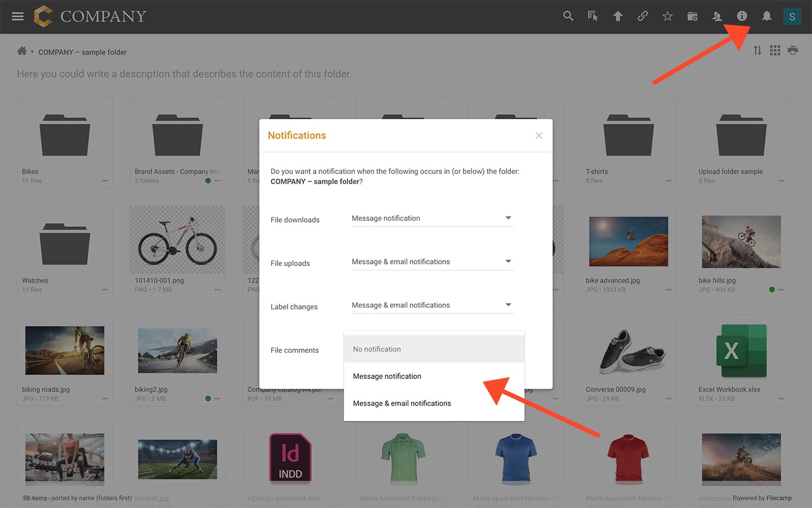The width and height of the screenshot is (812, 508).
Task: Click the sort order arrows icon
Action: pyautogui.click(x=757, y=51)
